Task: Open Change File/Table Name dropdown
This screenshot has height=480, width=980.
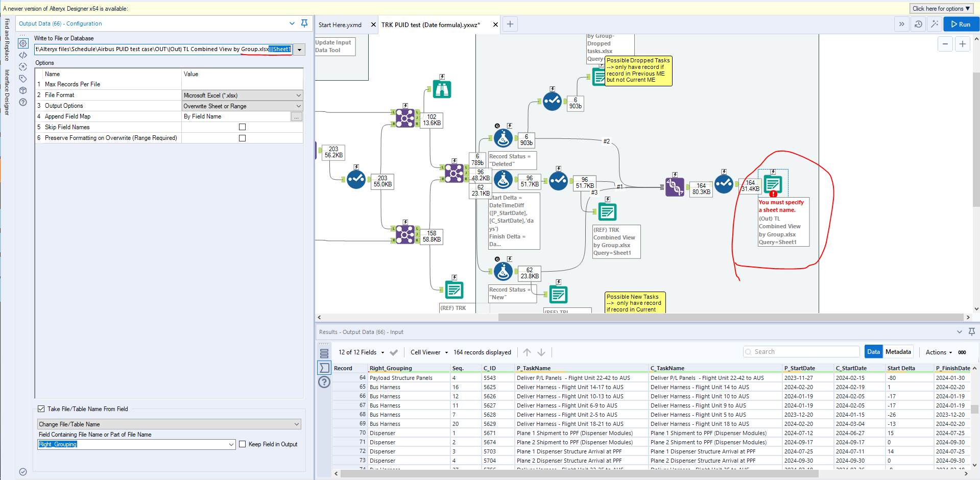Action: click(169, 424)
